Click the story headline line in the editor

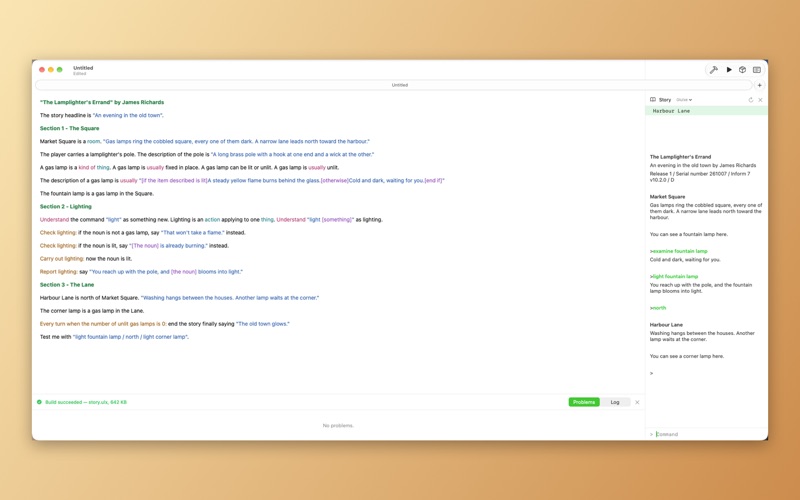tap(102, 115)
